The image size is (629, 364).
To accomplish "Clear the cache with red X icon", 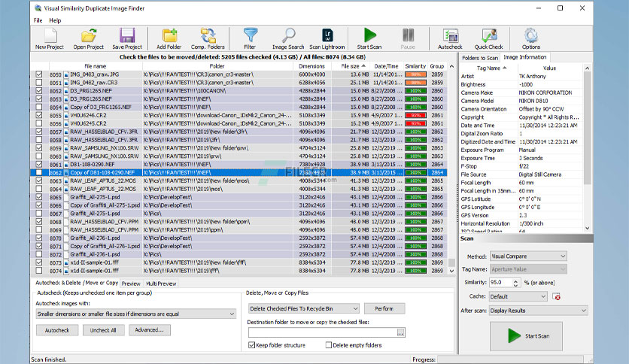I will (556, 296).
